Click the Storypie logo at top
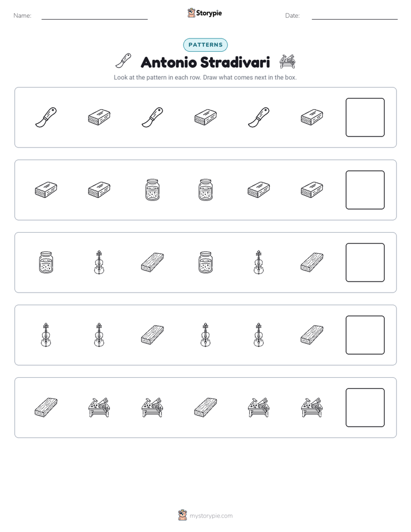Image resolution: width=411 pixels, height=532 pixels. (x=204, y=13)
